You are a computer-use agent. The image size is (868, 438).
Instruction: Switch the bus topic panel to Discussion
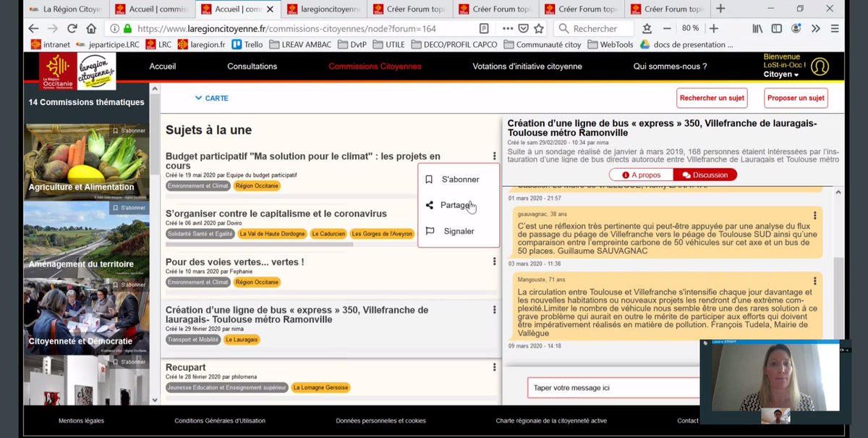(705, 174)
